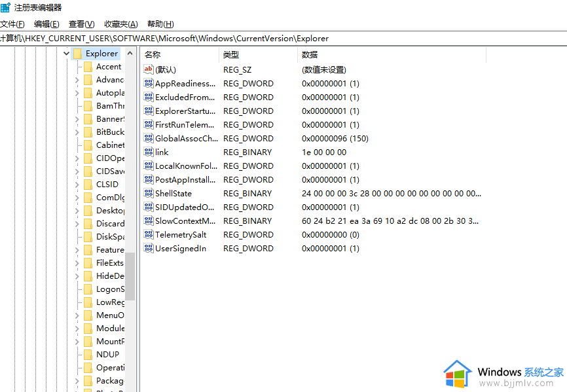The width and height of the screenshot is (567, 392).
Task: Expand the BitBucket key chevron
Action: pos(77,132)
